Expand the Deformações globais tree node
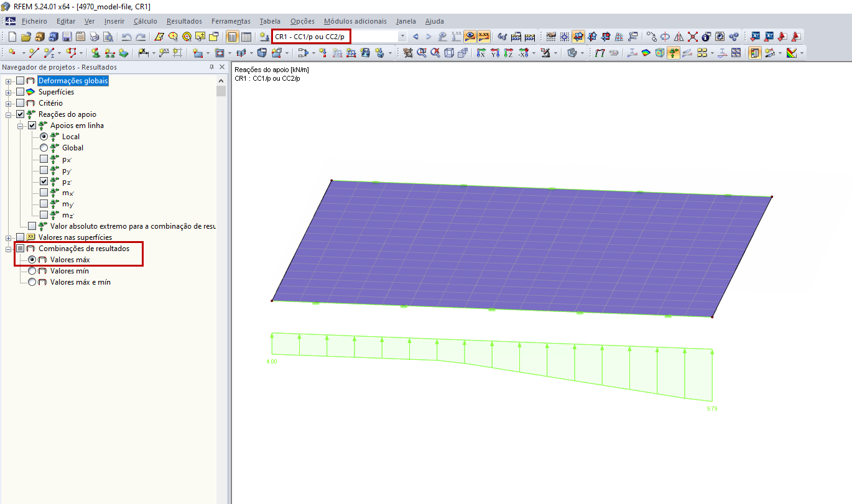Screen dimensions: 852x504 [9, 81]
